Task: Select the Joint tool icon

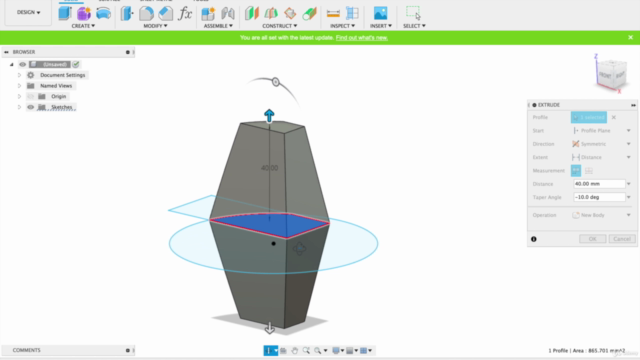Action: (228, 13)
